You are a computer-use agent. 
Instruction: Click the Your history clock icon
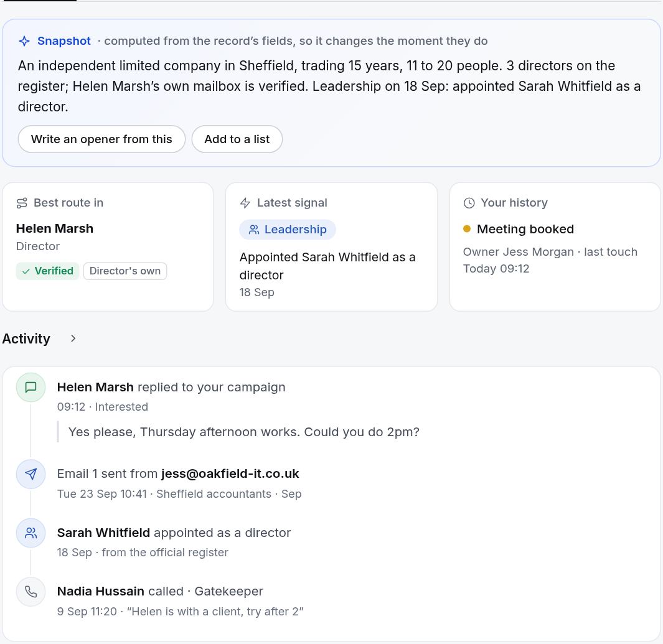[469, 203]
